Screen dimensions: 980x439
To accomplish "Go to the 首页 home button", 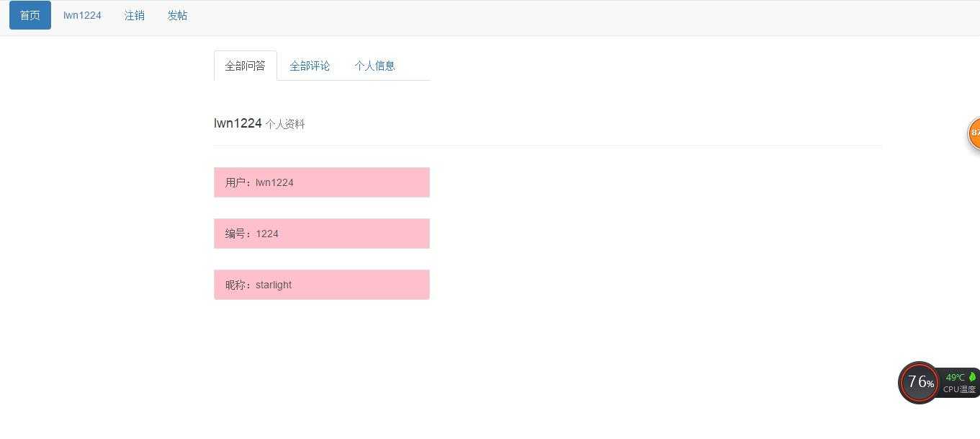I will tap(30, 15).
